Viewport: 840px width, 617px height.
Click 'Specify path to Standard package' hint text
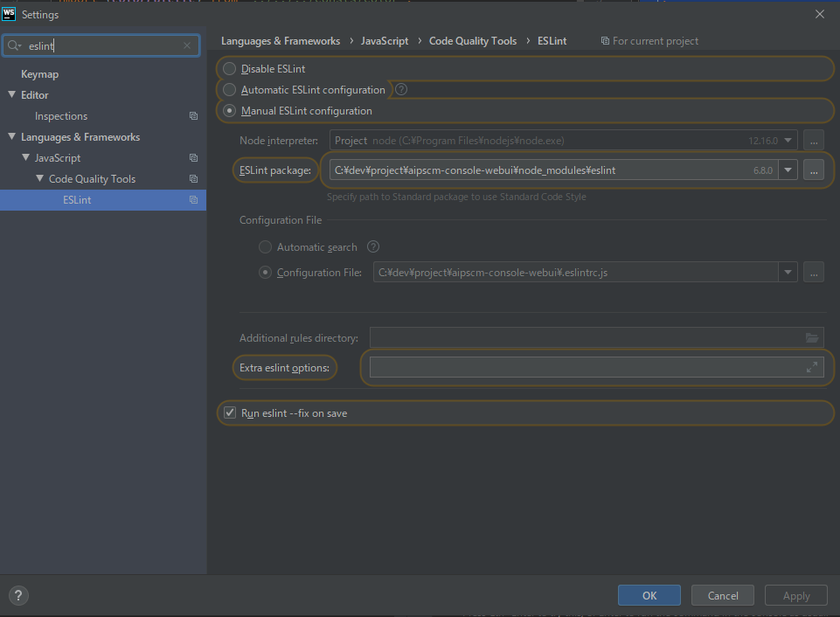[456, 197]
